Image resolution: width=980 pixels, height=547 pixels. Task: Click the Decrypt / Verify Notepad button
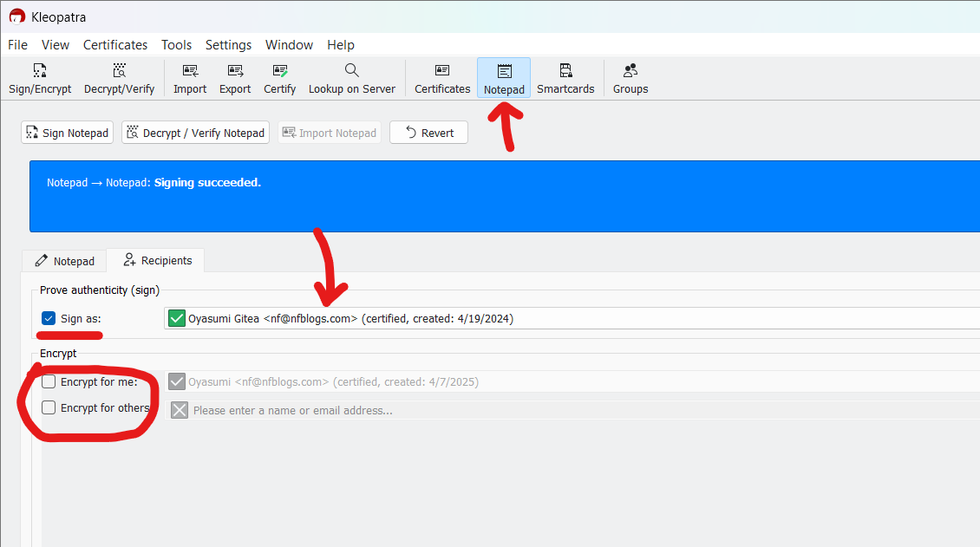(195, 133)
